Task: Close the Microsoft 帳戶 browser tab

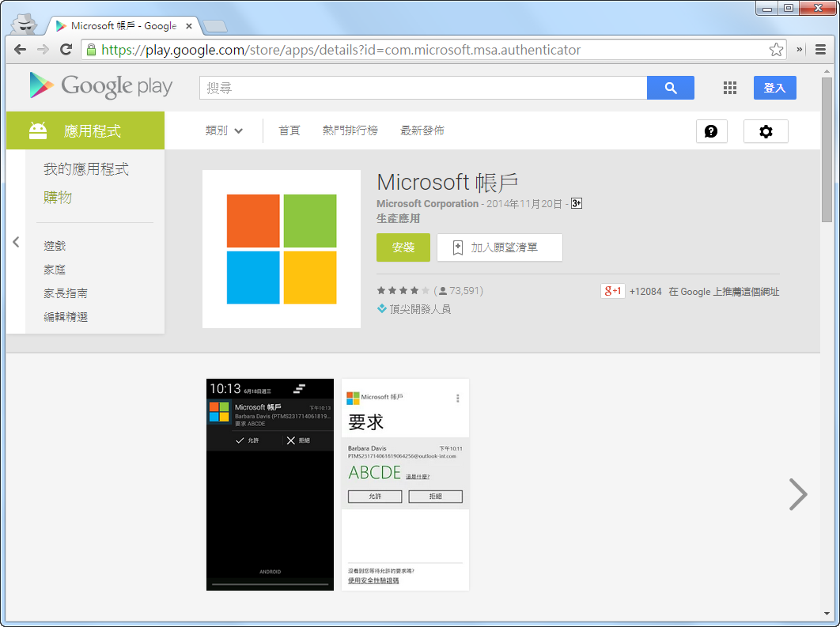Action: pos(189,26)
